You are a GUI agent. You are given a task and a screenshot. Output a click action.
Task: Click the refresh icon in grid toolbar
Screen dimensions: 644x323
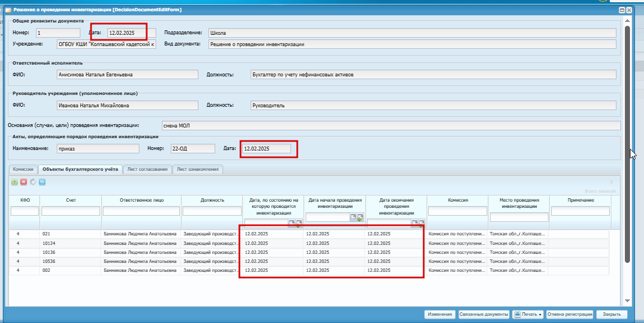point(33,181)
